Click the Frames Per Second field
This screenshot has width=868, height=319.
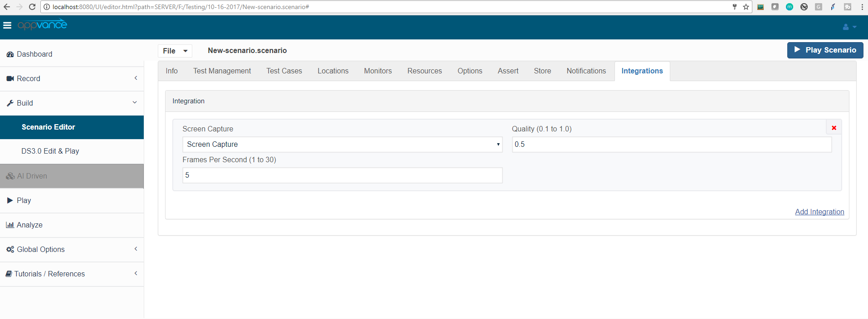[x=342, y=175]
